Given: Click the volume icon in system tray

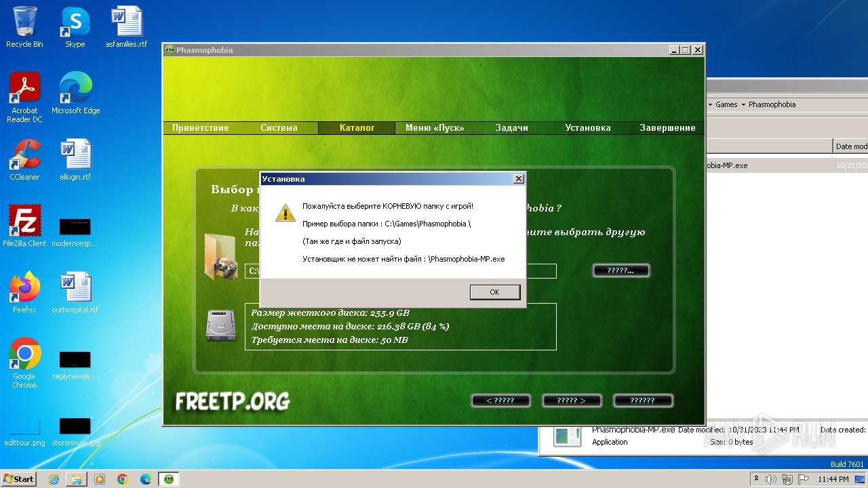Looking at the screenshot, I should [771, 479].
